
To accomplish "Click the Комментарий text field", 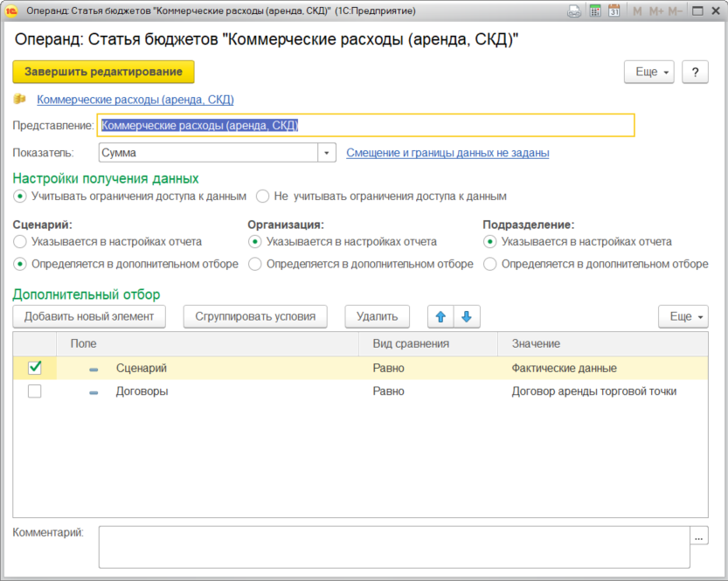I will 394,547.
